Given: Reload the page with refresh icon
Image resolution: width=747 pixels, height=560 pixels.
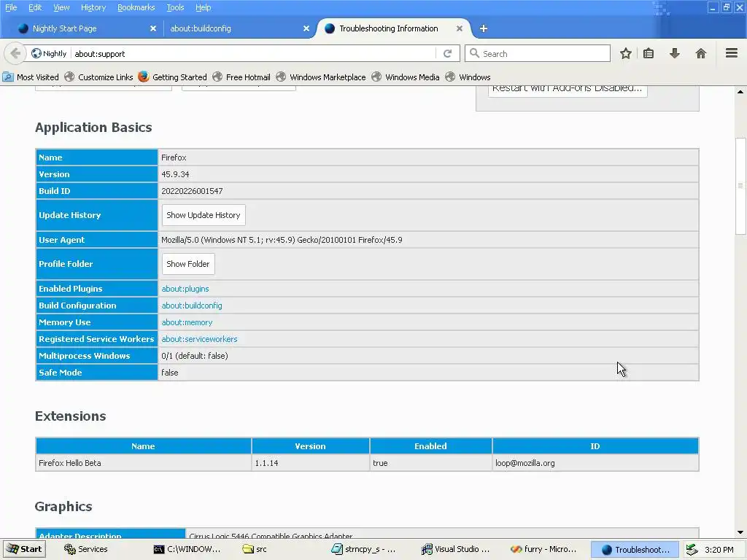Looking at the screenshot, I should (x=447, y=53).
